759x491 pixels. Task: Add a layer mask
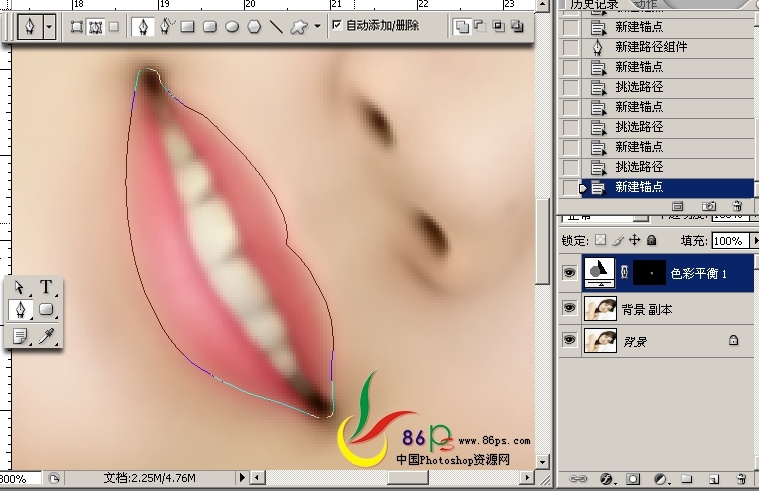(x=633, y=479)
